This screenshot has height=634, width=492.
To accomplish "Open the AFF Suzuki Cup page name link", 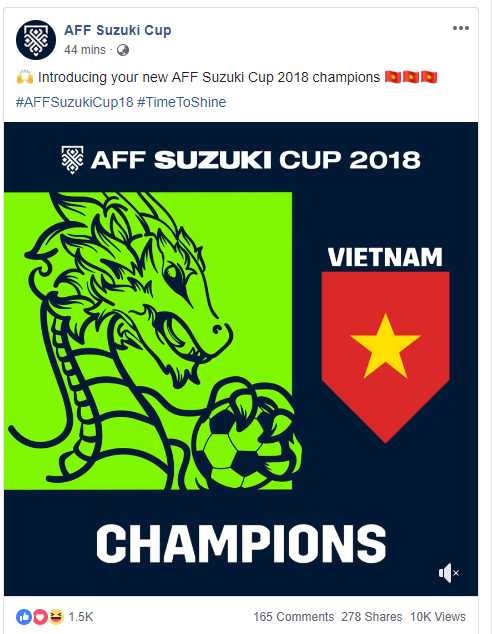I will [x=118, y=30].
